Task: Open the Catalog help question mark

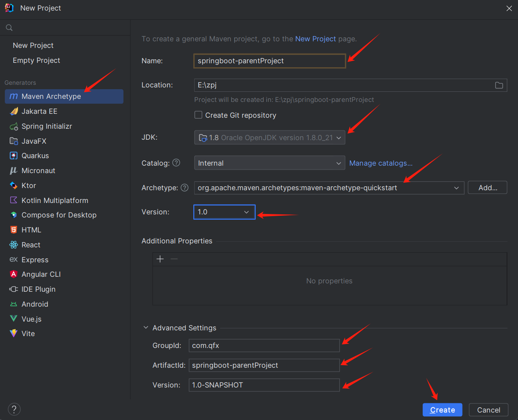Action: (177, 163)
